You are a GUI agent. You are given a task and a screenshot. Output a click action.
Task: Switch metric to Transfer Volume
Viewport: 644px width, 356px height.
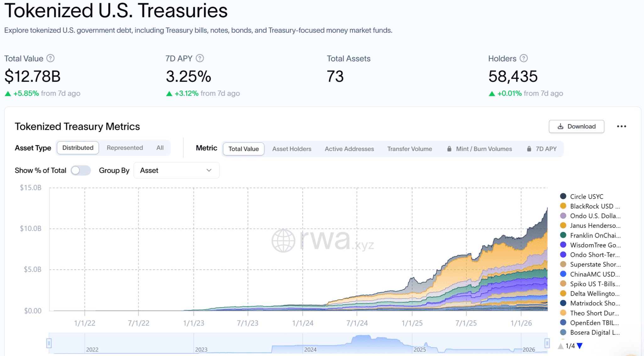[409, 149]
